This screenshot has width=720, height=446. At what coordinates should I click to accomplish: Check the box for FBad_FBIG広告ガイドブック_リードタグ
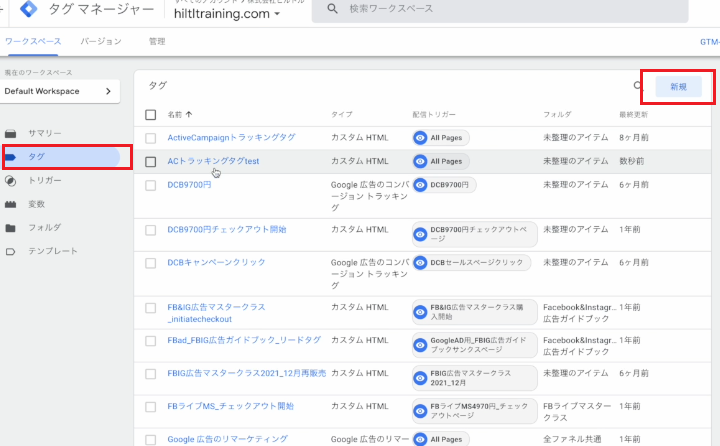tap(151, 341)
